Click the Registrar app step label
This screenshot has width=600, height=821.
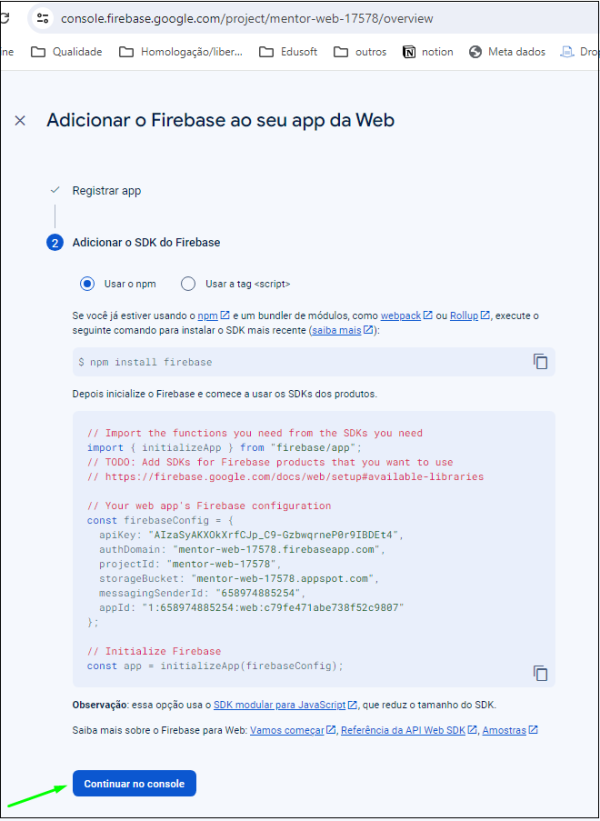[107, 191]
